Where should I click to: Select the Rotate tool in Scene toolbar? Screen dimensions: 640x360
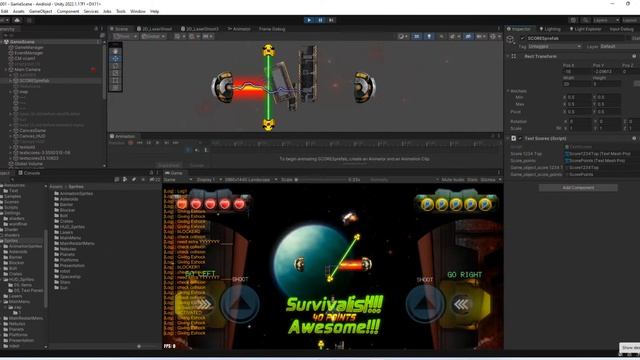[116, 66]
